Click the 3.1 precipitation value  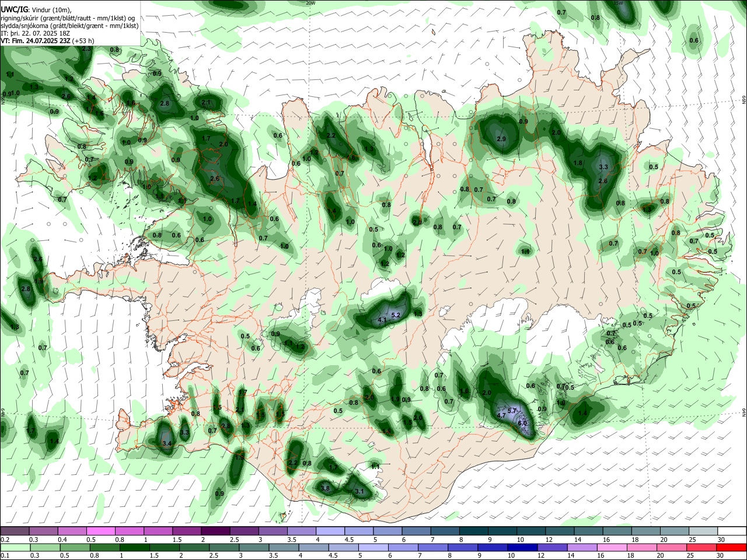click(x=359, y=492)
